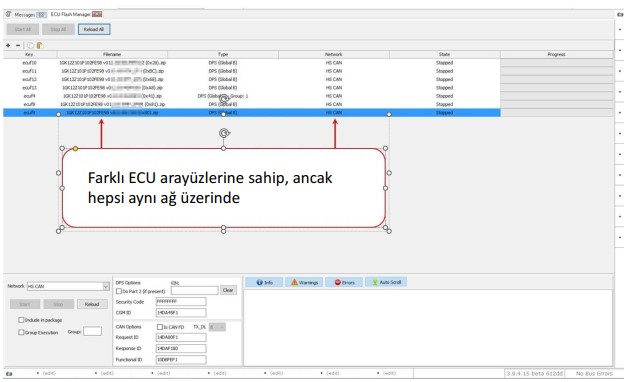Click the progress bar of the ecuf4 row
This screenshot has height=382, width=624.
point(556,96)
